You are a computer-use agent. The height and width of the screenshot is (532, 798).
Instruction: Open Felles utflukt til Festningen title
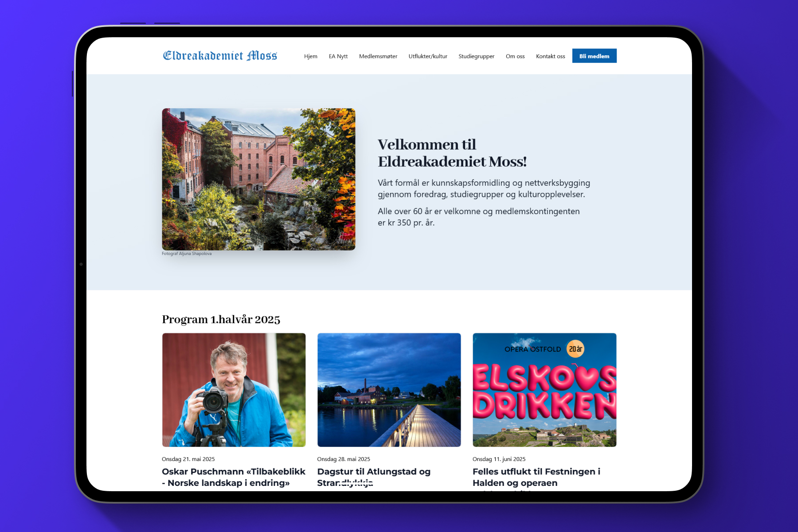[x=536, y=477]
